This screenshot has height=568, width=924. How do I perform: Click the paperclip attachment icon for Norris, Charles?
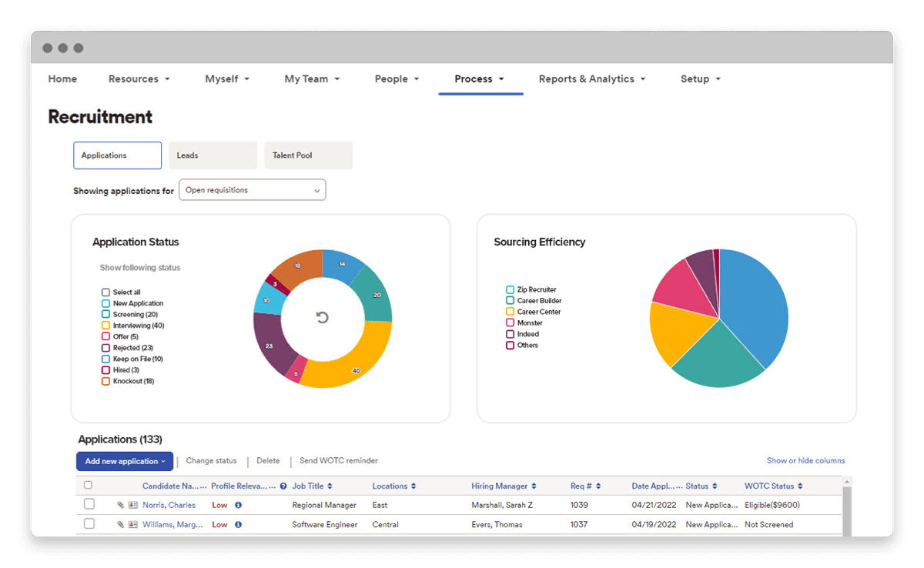tap(121, 504)
